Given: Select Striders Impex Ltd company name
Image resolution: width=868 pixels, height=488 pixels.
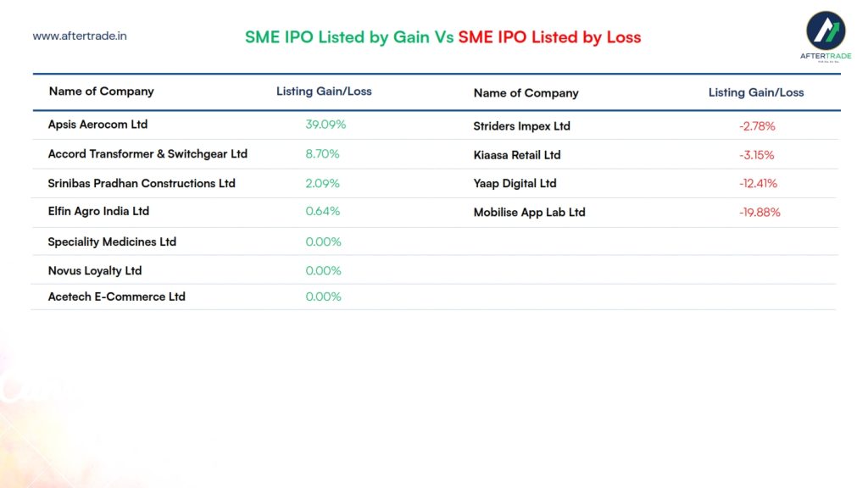Looking at the screenshot, I should [x=521, y=126].
